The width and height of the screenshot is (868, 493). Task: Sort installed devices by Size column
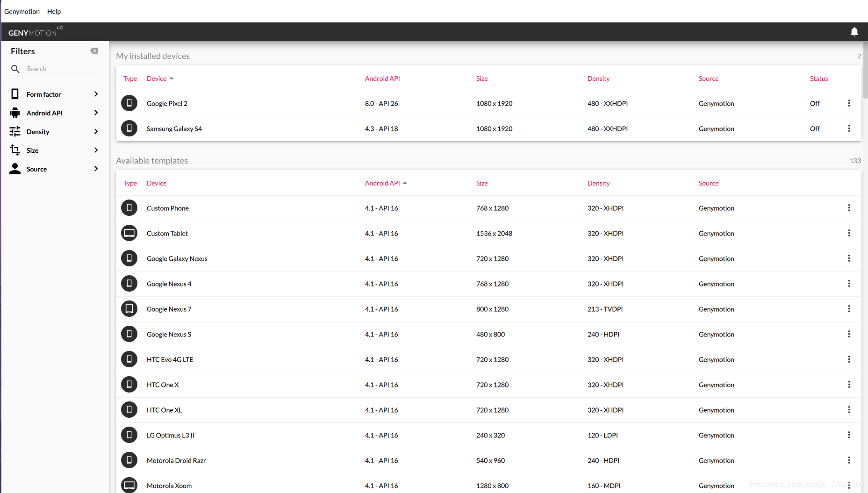pyautogui.click(x=482, y=79)
